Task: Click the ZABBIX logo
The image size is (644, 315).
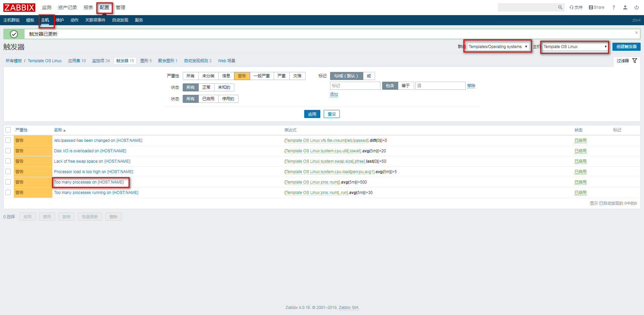Action: tap(19, 7)
